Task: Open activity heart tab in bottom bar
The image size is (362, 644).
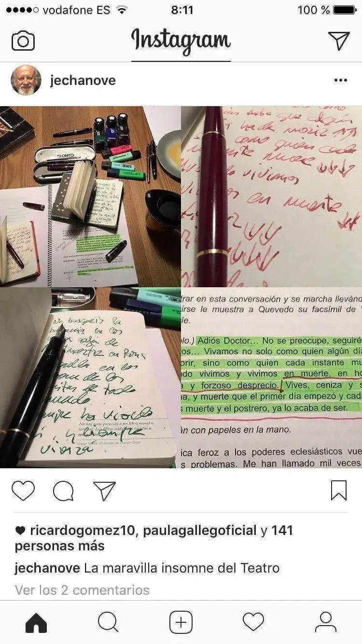Action: coord(253,622)
